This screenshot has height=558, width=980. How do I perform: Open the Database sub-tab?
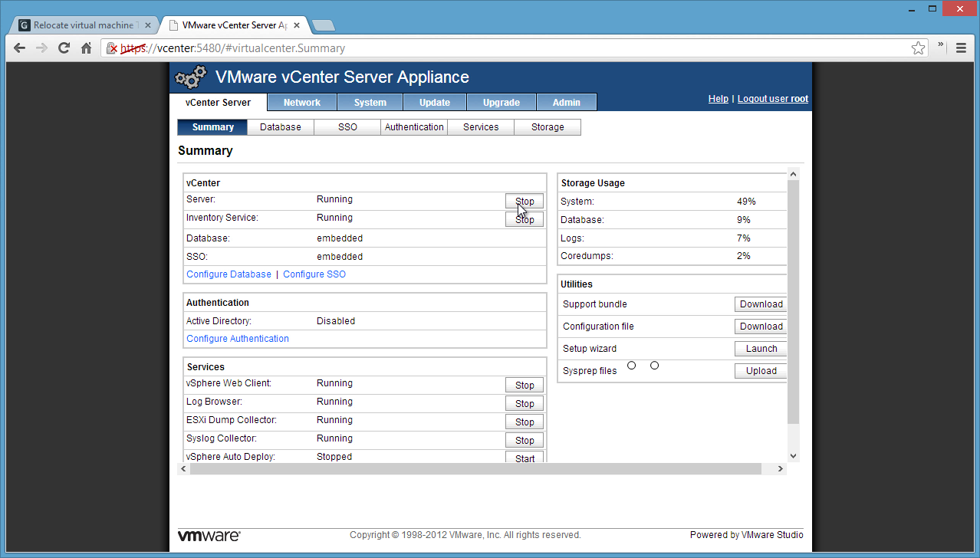[x=281, y=127]
